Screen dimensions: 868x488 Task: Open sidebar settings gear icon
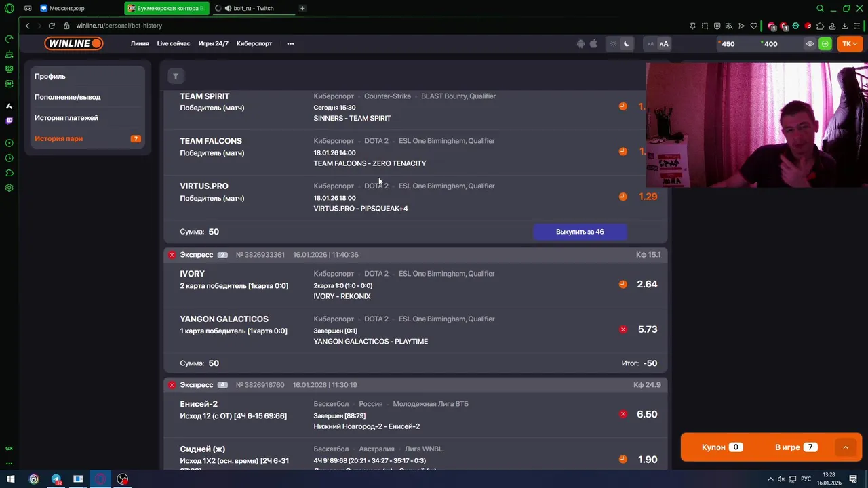[9, 188]
